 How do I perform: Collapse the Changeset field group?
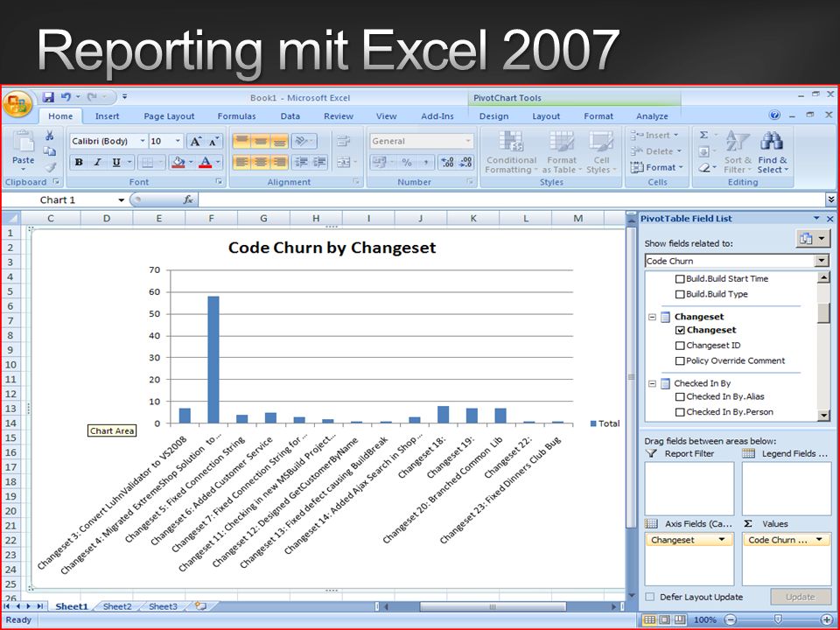pos(652,317)
